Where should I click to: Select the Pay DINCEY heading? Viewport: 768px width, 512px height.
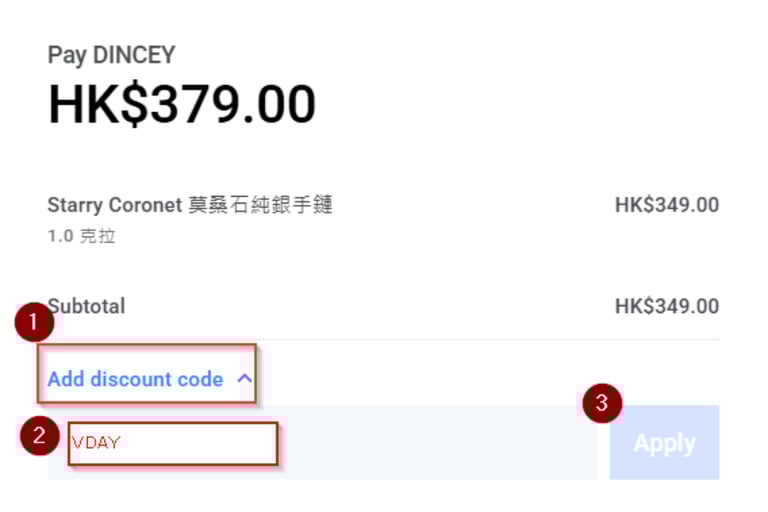(x=111, y=55)
